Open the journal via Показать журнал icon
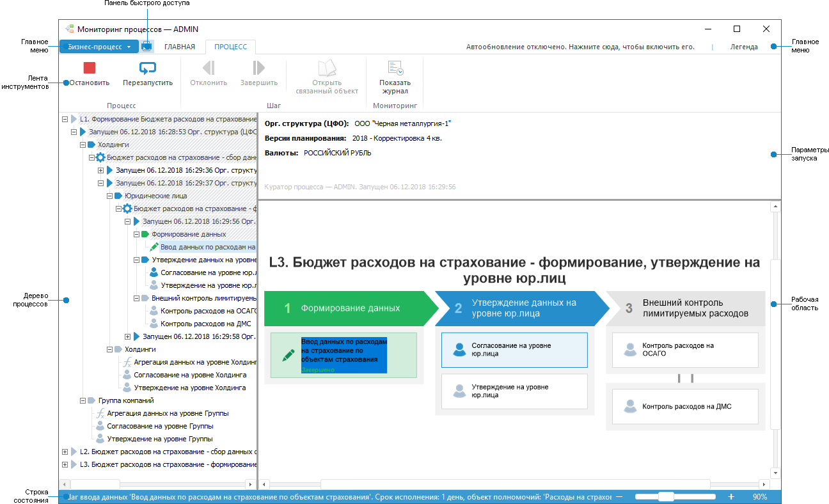829x504 pixels. (x=395, y=67)
